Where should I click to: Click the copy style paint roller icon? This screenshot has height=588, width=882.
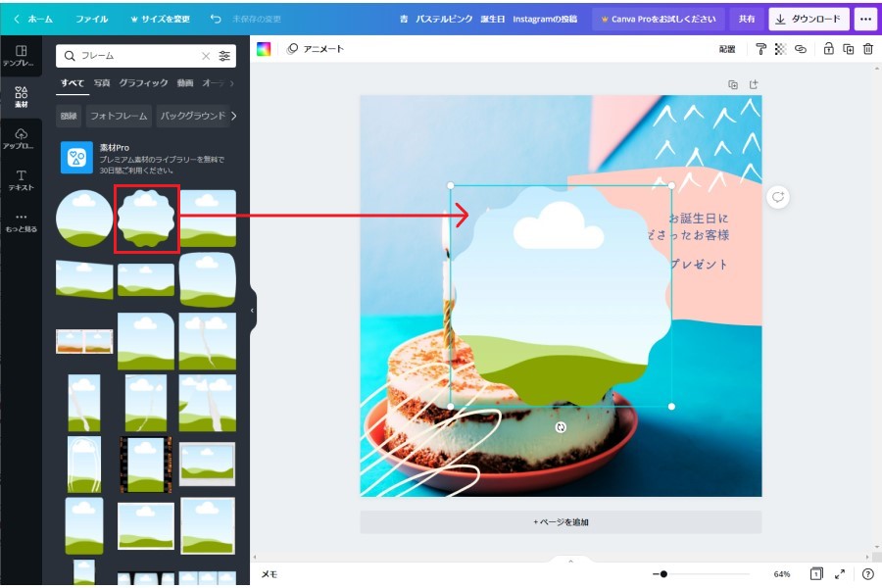click(761, 49)
